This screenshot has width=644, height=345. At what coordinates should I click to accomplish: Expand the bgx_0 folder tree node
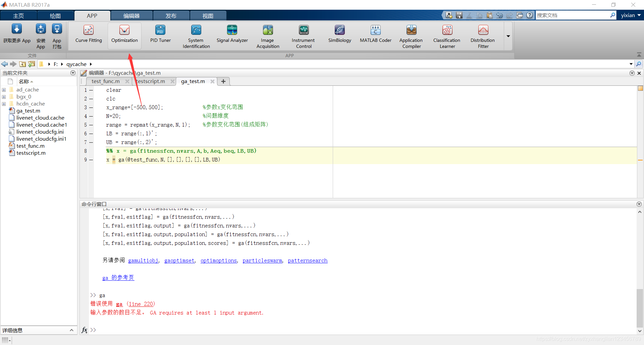click(4, 97)
